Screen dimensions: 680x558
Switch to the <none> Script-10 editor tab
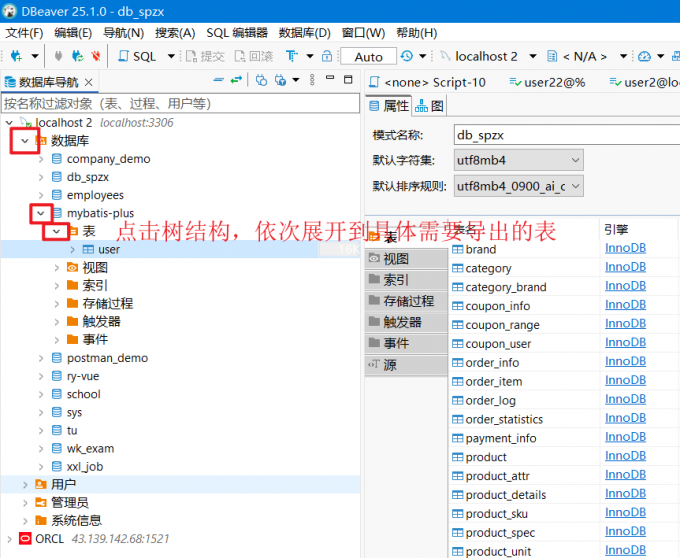coord(428,82)
